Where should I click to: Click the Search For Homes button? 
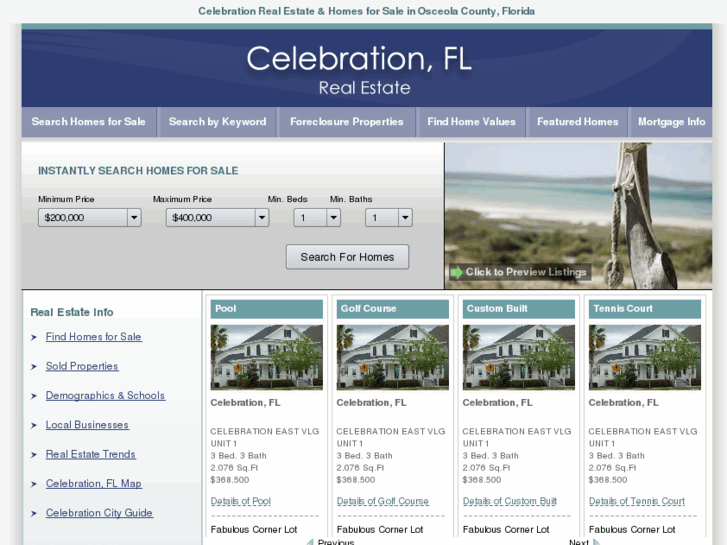point(347,257)
